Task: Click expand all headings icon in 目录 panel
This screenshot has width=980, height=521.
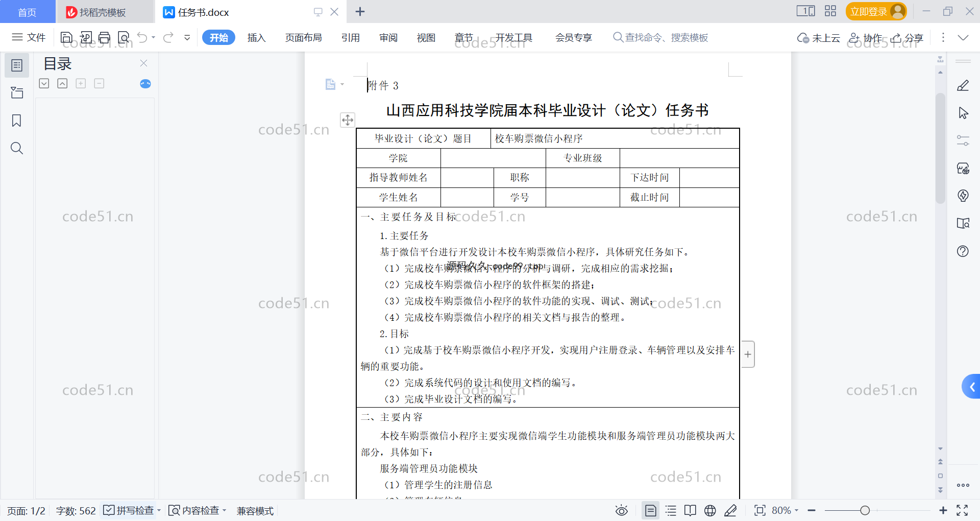Action: pyautogui.click(x=44, y=83)
